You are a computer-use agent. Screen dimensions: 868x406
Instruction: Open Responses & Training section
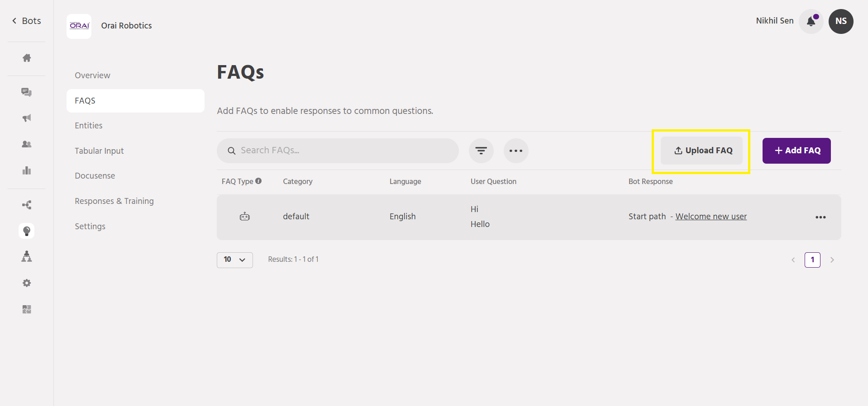coord(114,201)
